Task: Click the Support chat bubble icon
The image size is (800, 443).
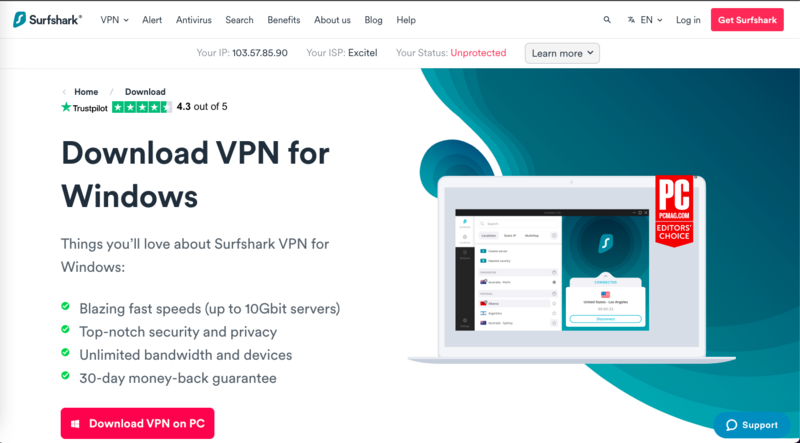Action: point(732,425)
